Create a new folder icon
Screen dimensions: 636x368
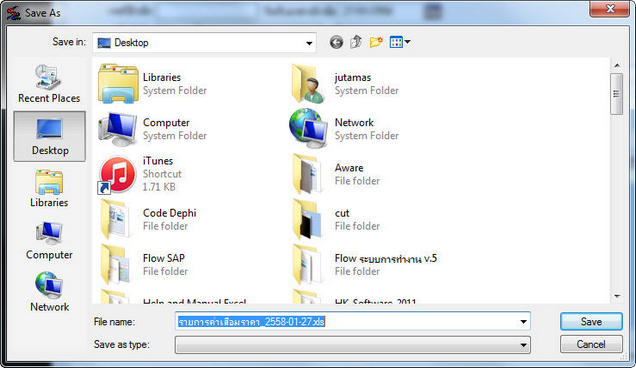point(376,42)
